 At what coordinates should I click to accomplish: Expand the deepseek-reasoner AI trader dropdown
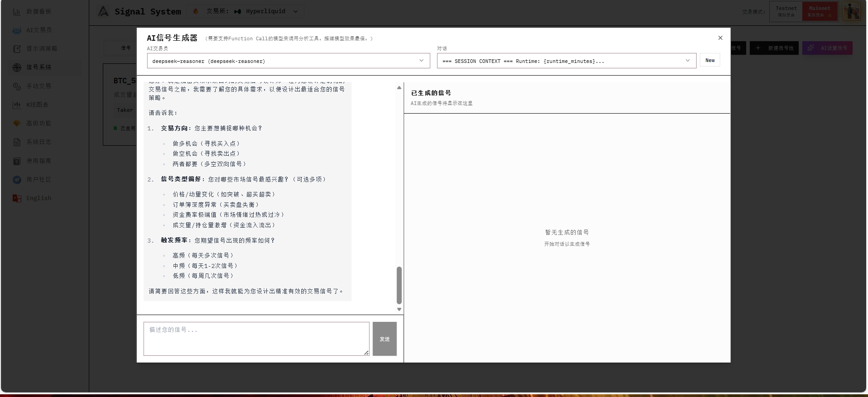click(x=288, y=61)
